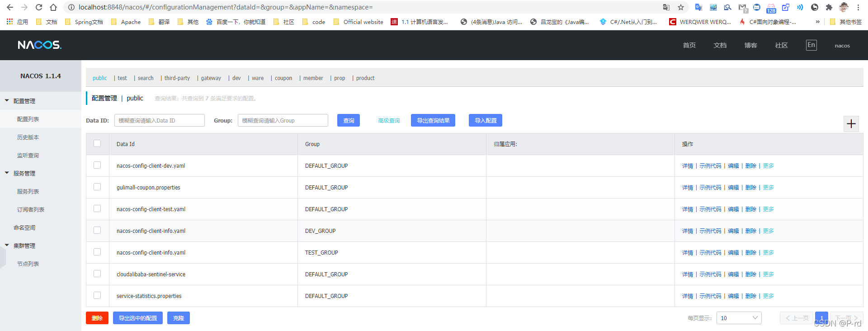Open the nacos user menu at top right
The image size is (868, 331).
(842, 45)
